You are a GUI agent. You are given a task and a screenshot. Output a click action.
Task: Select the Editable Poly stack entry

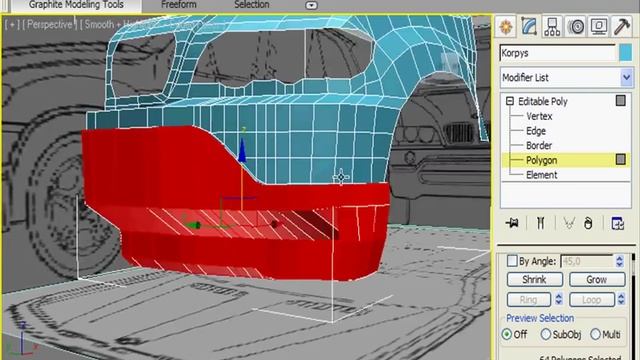tap(542, 101)
